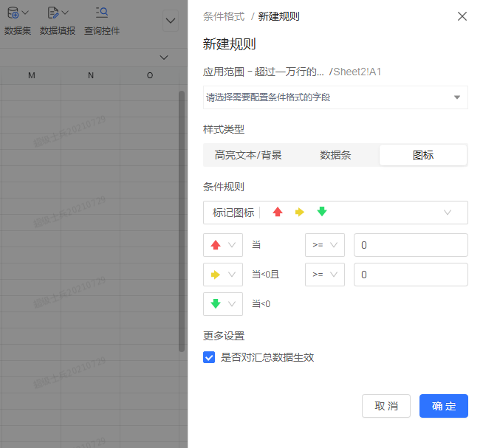Image resolution: width=483 pixels, height=448 pixels.
Task: Open the first >= operator dropdown
Action: (324, 245)
